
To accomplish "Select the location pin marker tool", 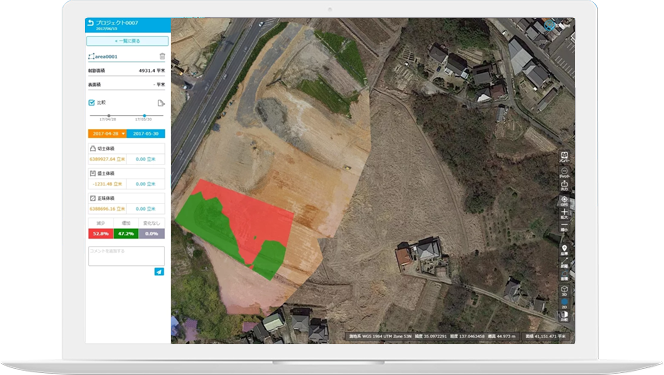I will coord(564,250).
